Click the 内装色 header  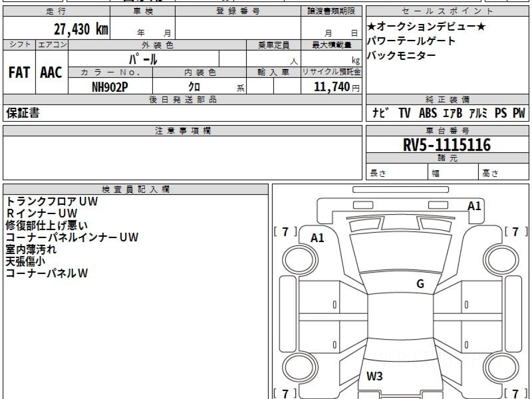click(x=199, y=72)
